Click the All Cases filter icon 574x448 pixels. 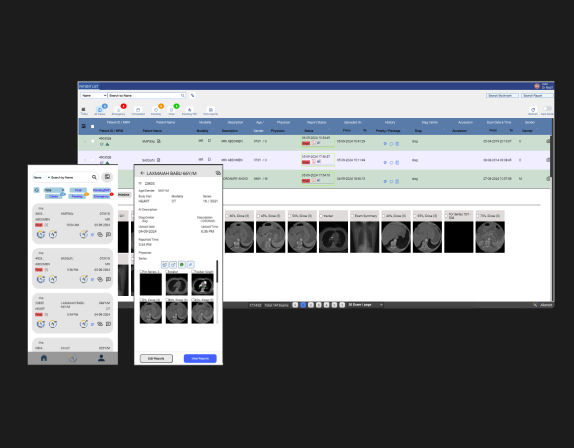pos(100,110)
